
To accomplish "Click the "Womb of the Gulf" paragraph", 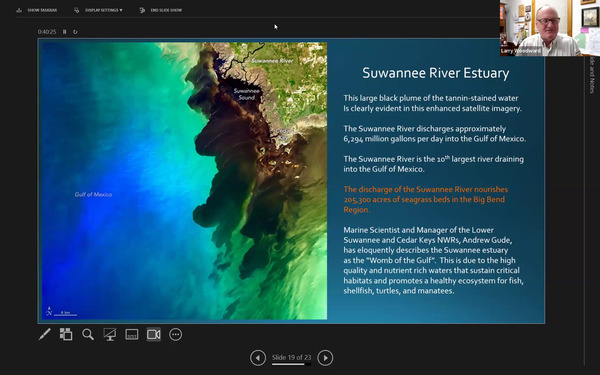I will point(434,260).
